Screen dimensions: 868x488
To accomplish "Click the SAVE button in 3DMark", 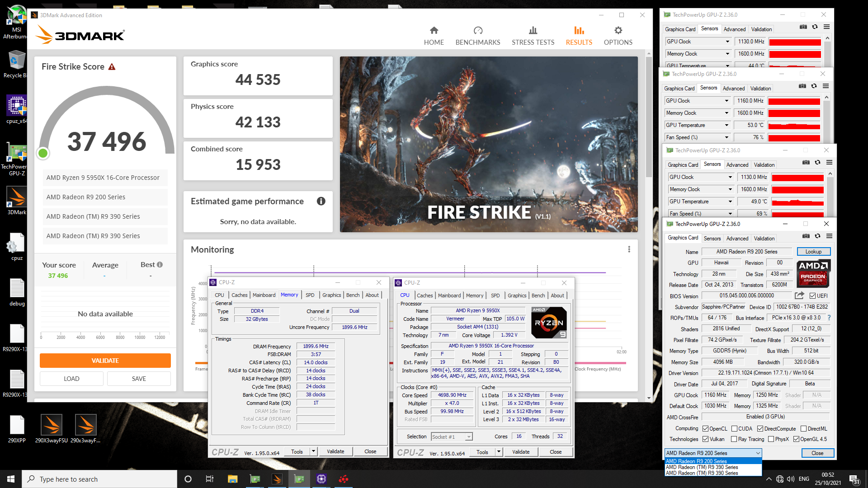I will tap(139, 379).
